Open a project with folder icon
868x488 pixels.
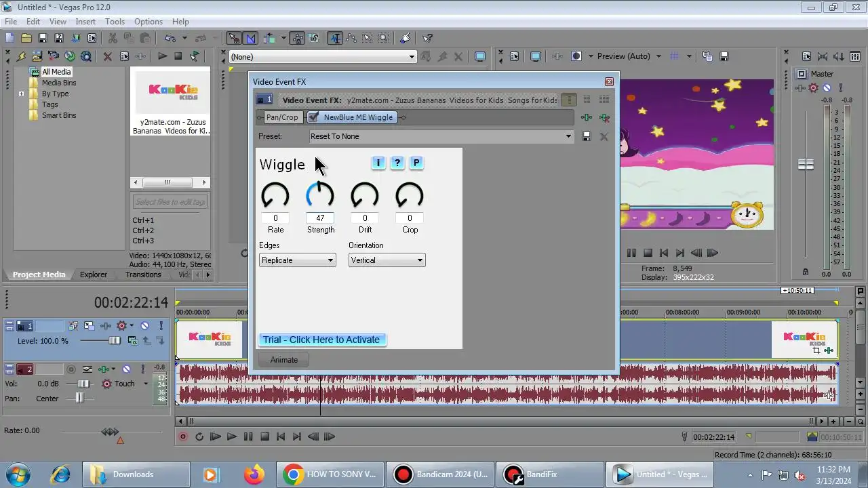(x=26, y=38)
